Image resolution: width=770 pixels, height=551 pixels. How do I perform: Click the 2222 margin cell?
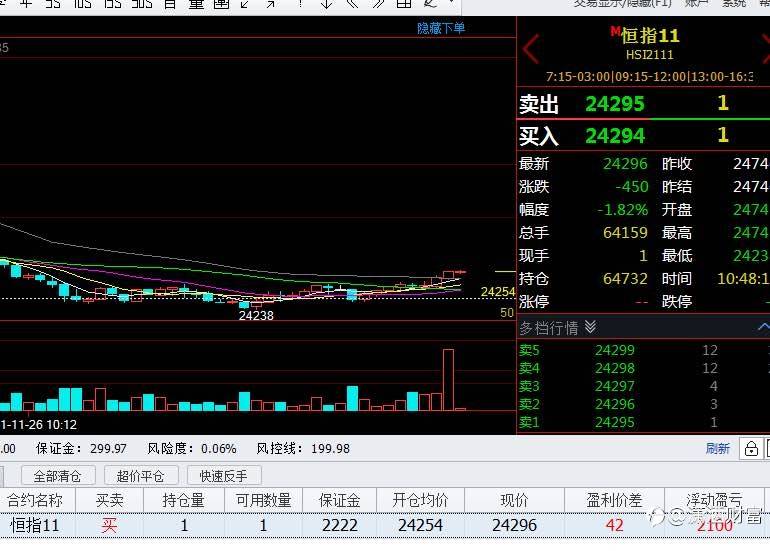[340, 525]
